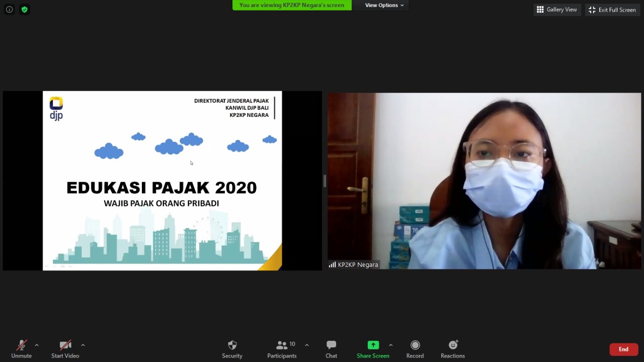Open the View Options dropdown
The width and height of the screenshot is (644, 362).
point(384,5)
